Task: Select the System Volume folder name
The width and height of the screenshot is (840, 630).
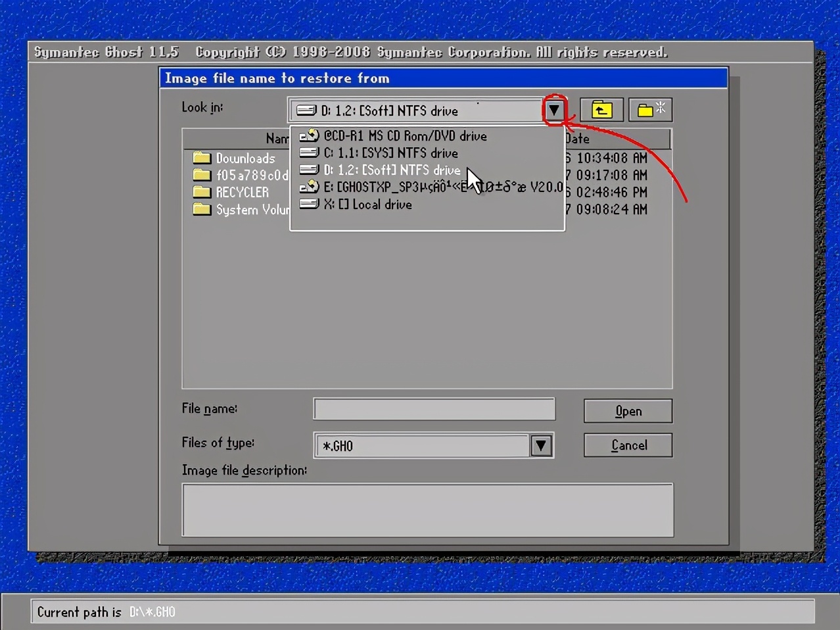Action: click(252, 210)
